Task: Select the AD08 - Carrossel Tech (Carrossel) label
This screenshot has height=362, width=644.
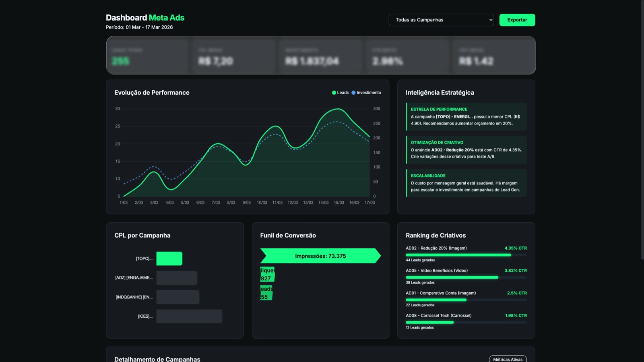Action: [x=439, y=316]
